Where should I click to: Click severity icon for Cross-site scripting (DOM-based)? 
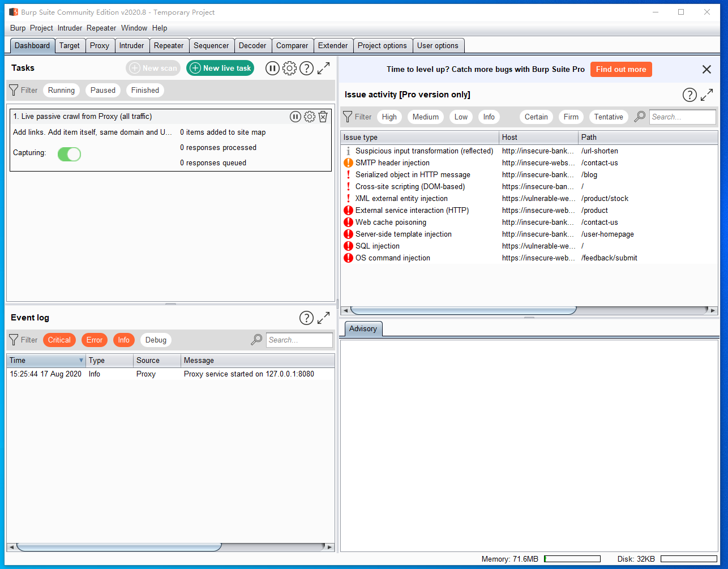[x=348, y=187]
